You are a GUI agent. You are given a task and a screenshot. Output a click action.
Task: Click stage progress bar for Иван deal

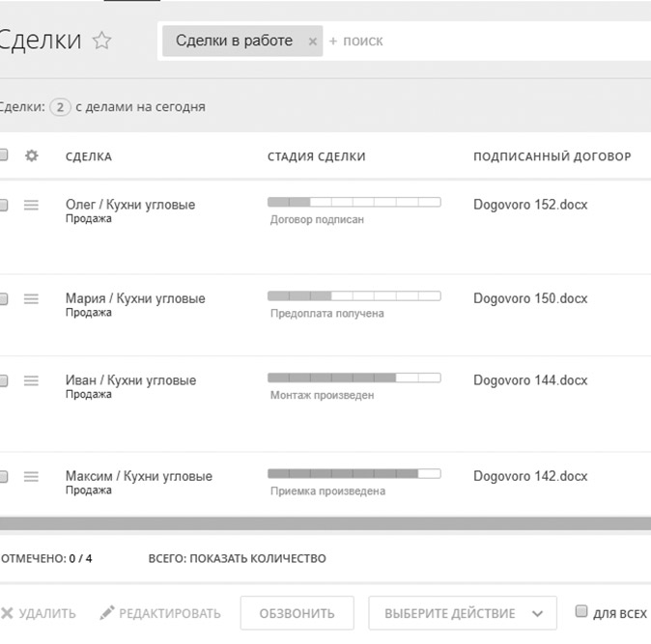354,378
